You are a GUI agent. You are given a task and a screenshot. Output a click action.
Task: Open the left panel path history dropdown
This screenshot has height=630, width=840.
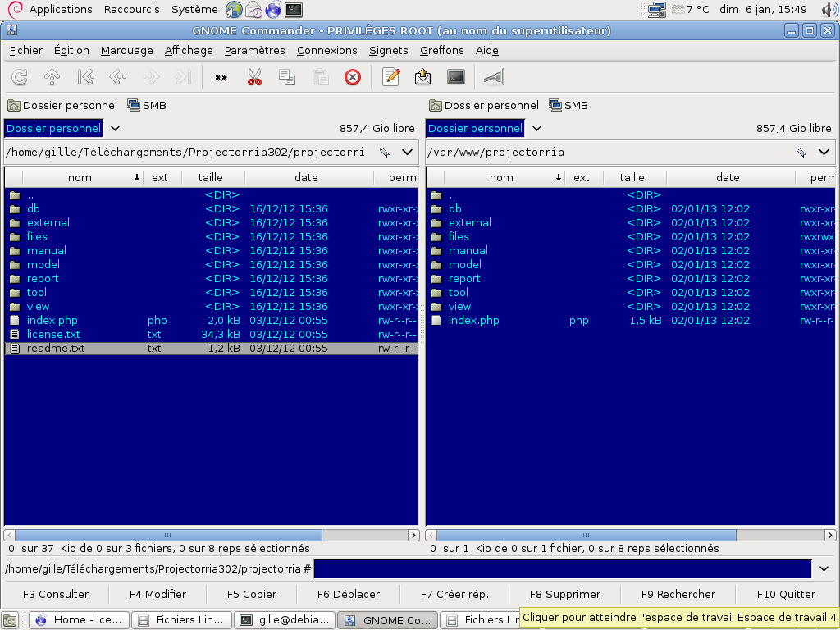tap(407, 152)
